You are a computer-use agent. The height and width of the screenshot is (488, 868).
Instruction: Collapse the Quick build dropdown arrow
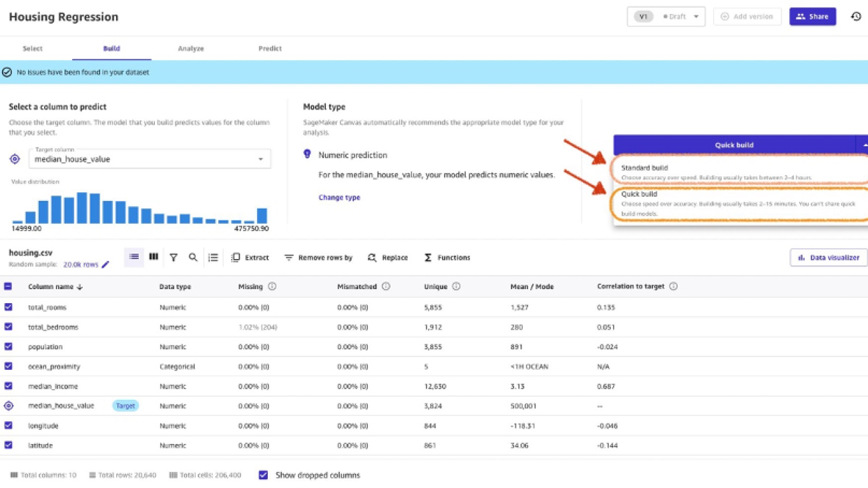click(863, 145)
